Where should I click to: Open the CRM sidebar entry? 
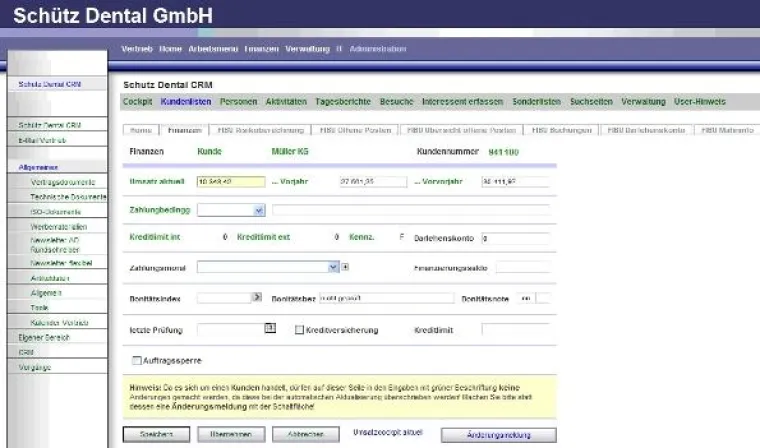[26, 352]
